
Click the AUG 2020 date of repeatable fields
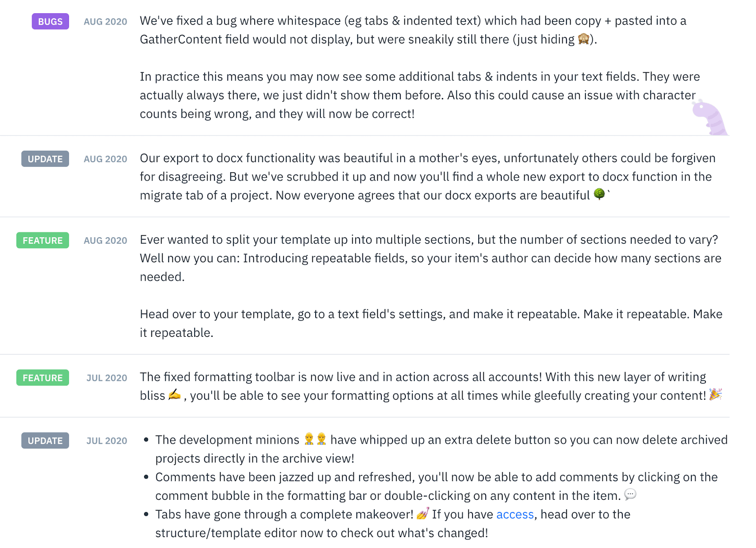105,240
